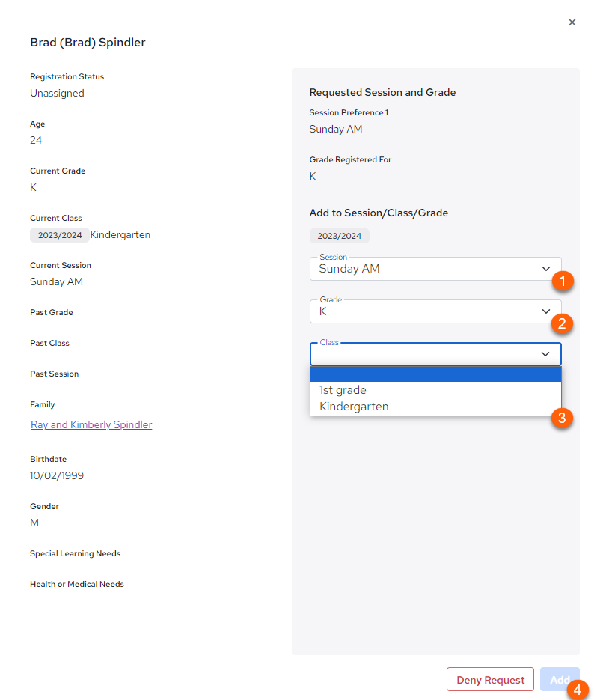Click the birthdate value 10/02/1999
This screenshot has width=594, height=700.
click(57, 475)
